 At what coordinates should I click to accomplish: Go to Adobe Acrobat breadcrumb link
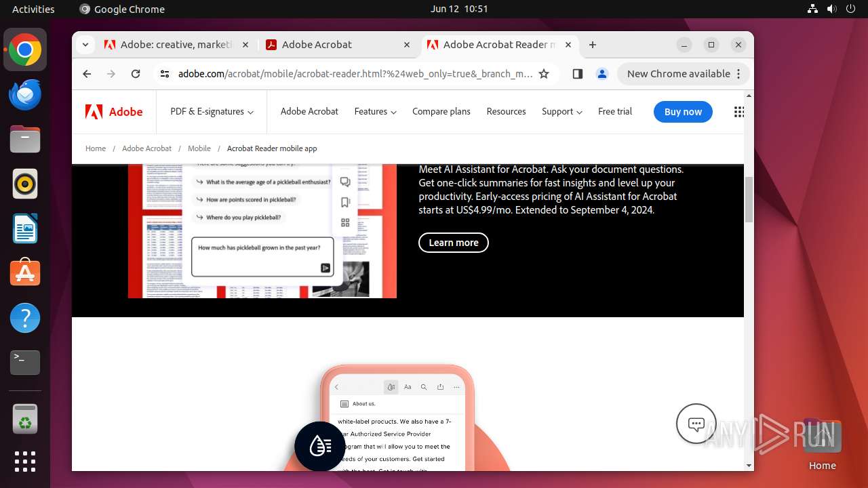pyautogui.click(x=146, y=148)
